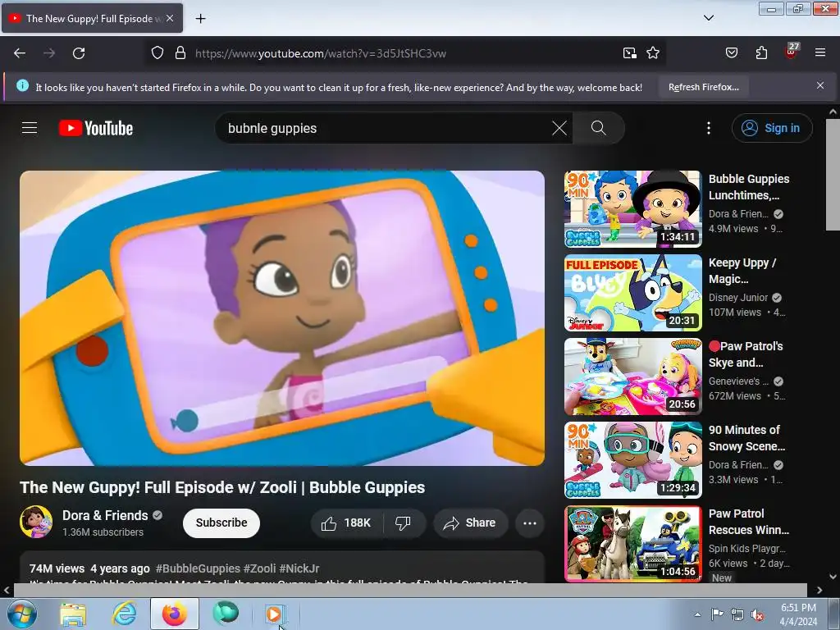Screen dimensions: 840x630
Task: Clear the YouTube search box text
Action: point(559,128)
